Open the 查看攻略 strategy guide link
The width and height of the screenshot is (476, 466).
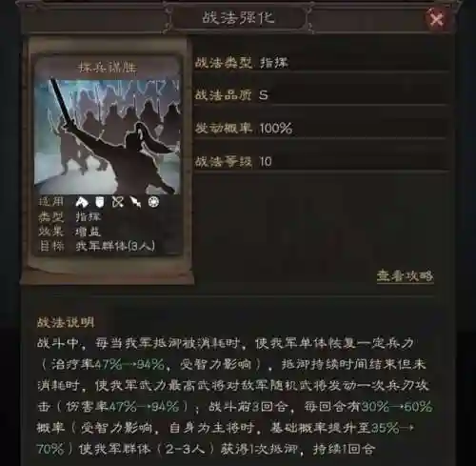[405, 276]
